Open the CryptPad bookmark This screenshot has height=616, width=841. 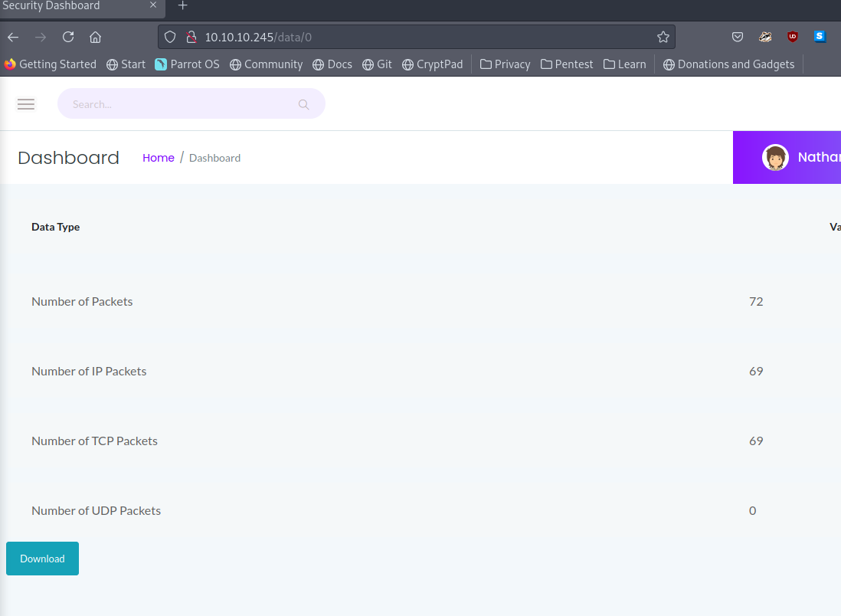pos(432,64)
